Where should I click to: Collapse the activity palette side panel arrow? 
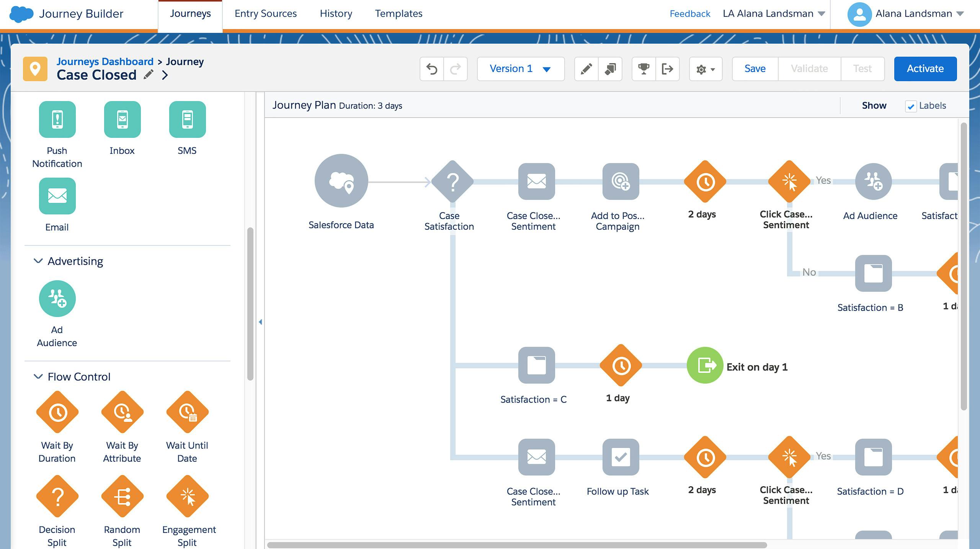point(260,322)
